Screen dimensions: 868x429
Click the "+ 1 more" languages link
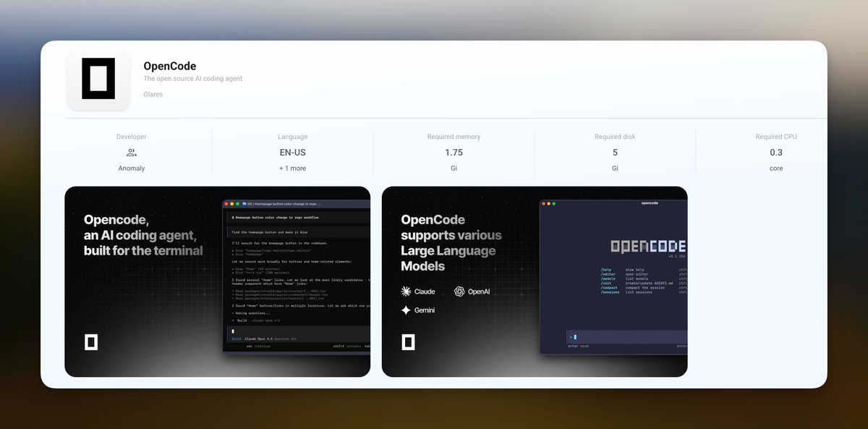[x=293, y=169]
